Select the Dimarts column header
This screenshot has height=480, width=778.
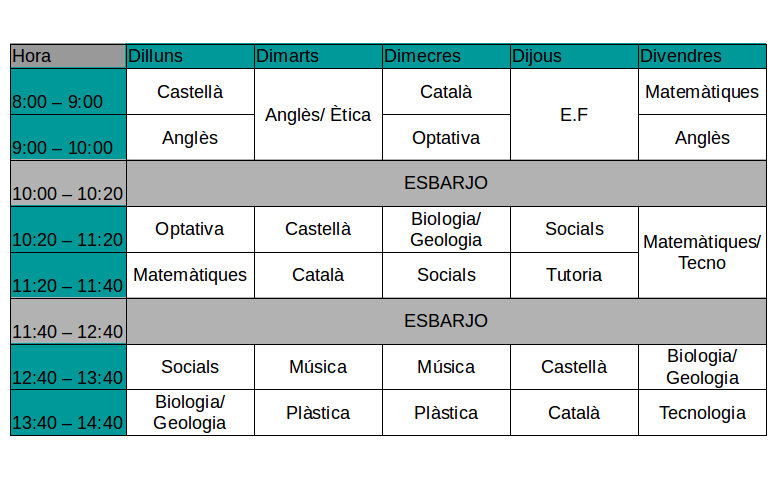click(x=318, y=56)
